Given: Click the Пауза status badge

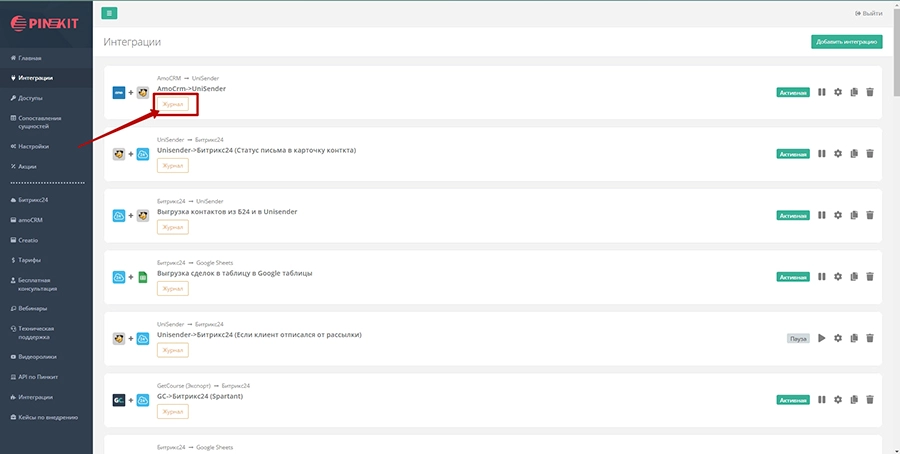Looking at the screenshot, I should point(797,338).
